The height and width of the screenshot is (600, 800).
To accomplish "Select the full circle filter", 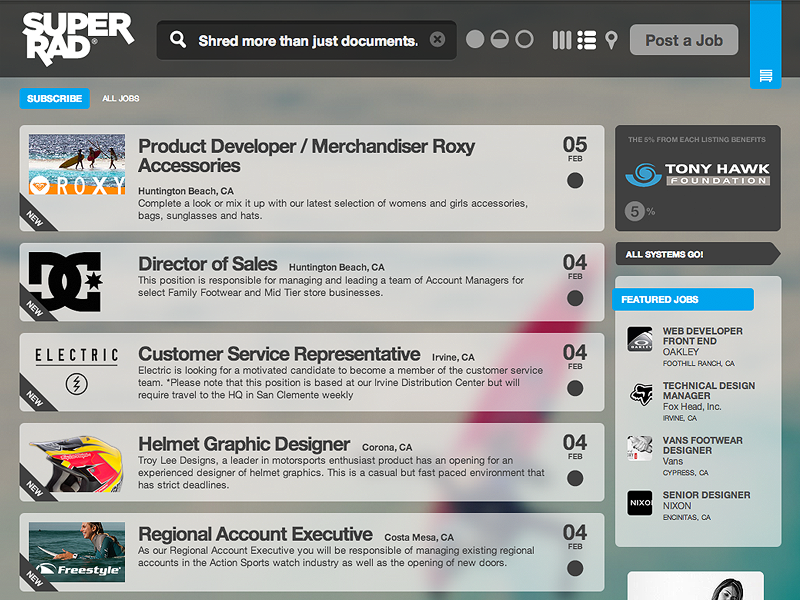I will click(475, 40).
